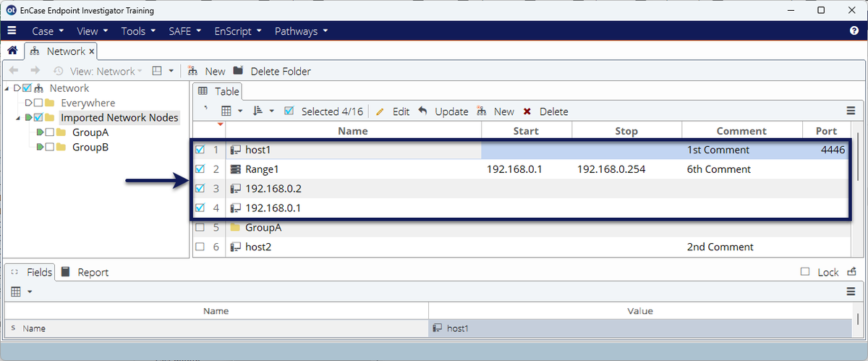
Task: Check the GroupB tree checkbox
Action: pyautogui.click(x=50, y=147)
